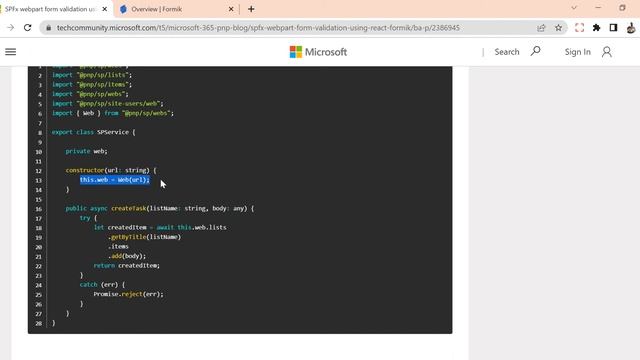
Task: Click the Sign In link
Action: (578, 52)
